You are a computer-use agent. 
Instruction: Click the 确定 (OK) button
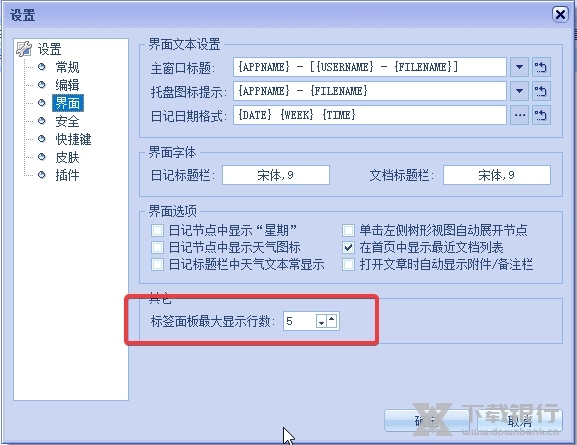[x=426, y=420]
